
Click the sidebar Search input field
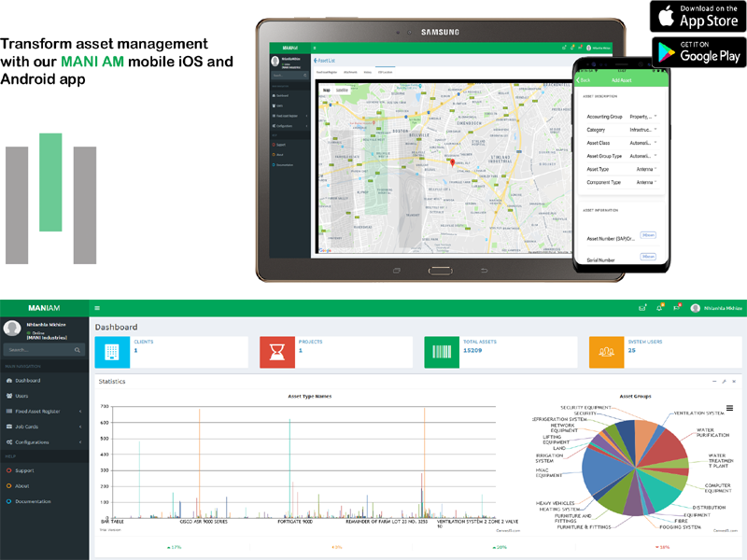coord(35,350)
